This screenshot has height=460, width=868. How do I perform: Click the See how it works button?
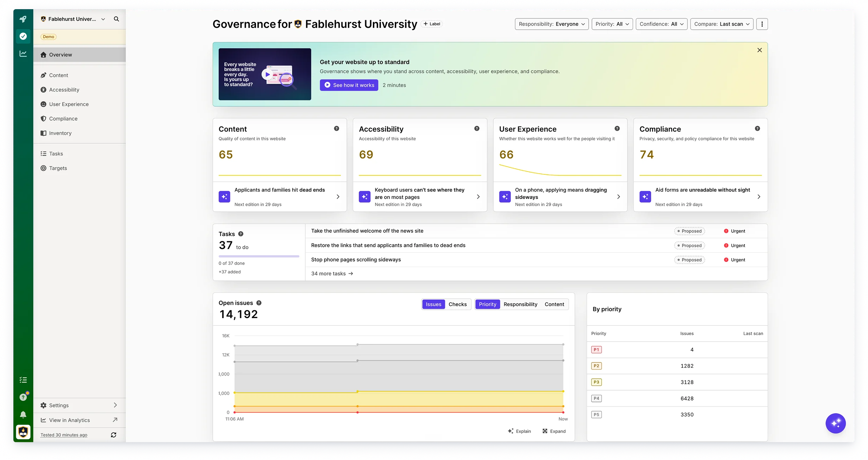(x=349, y=85)
